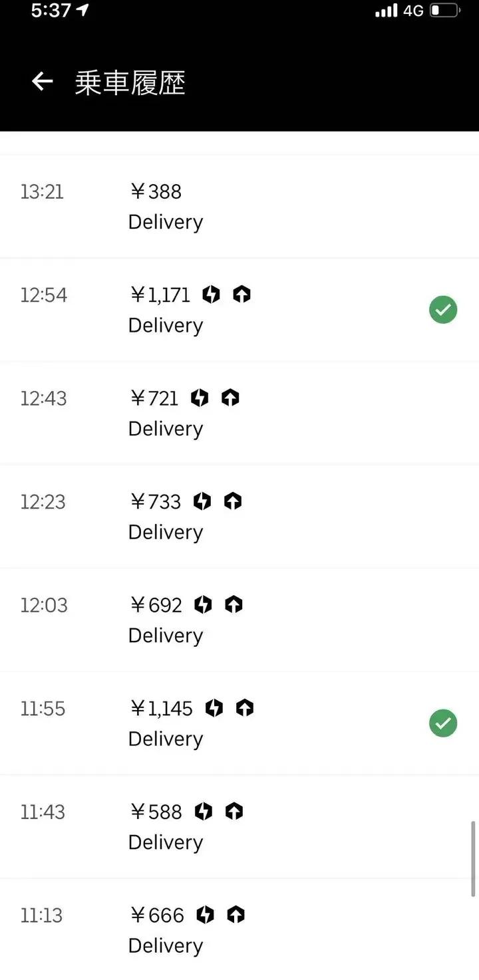Click surge arrow icon on ¥666 trip
479x980 pixels.
[x=236, y=915]
